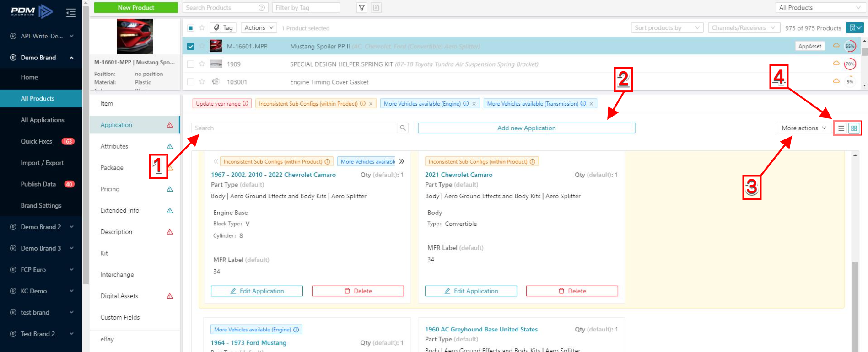Click the info icon on More Vehicles (Transmission)
The width and height of the screenshot is (868, 352).
coord(583,104)
